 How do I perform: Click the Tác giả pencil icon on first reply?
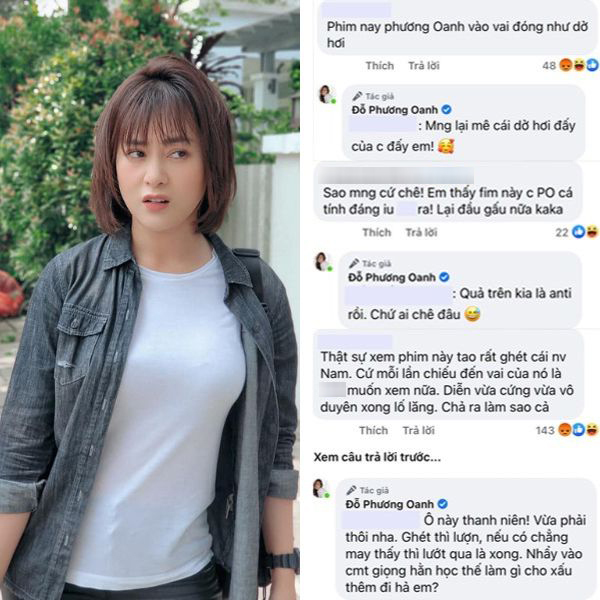[357, 96]
